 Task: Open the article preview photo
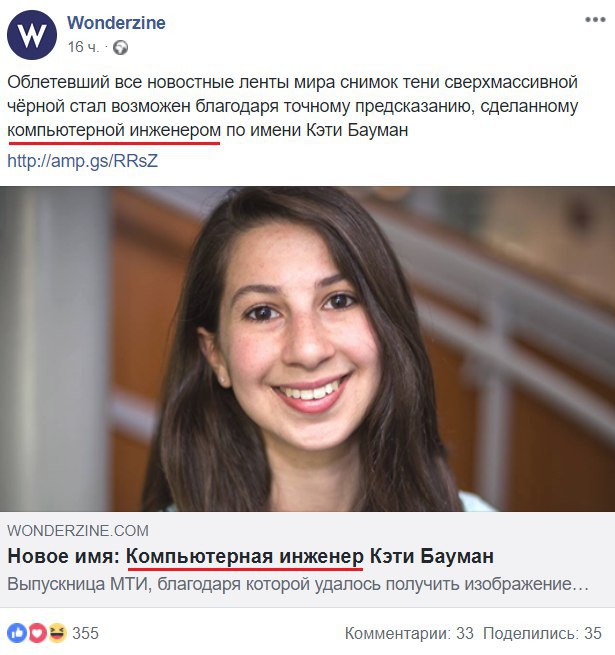pyautogui.click(x=308, y=349)
